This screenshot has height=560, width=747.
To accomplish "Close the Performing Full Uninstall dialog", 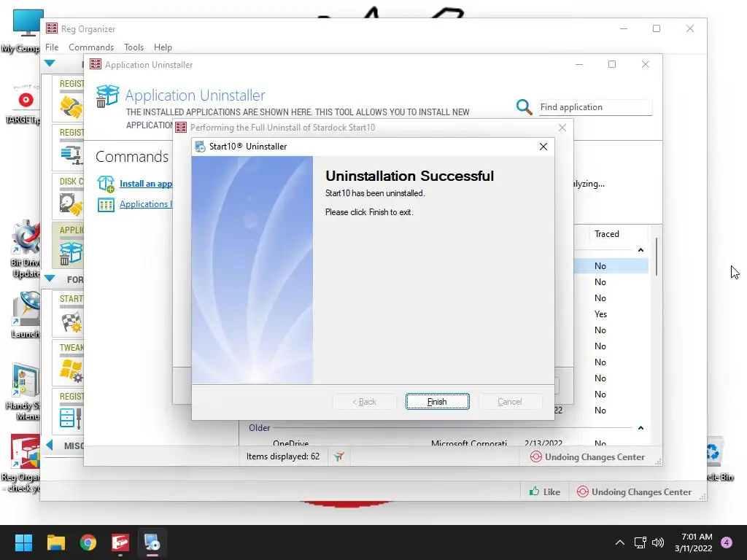I will (562, 128).
